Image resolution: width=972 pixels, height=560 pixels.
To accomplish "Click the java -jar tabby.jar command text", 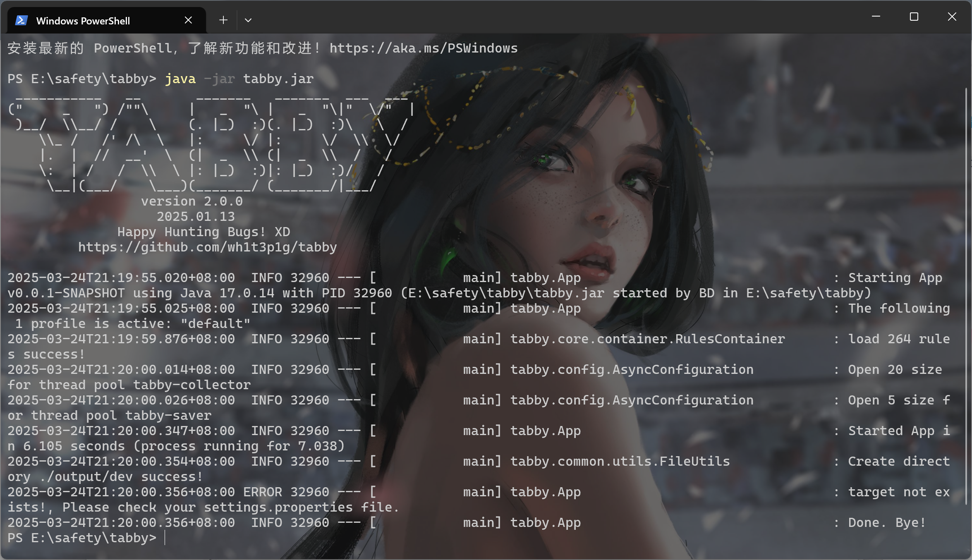I will pyautogui.click(x=239, y=79).
